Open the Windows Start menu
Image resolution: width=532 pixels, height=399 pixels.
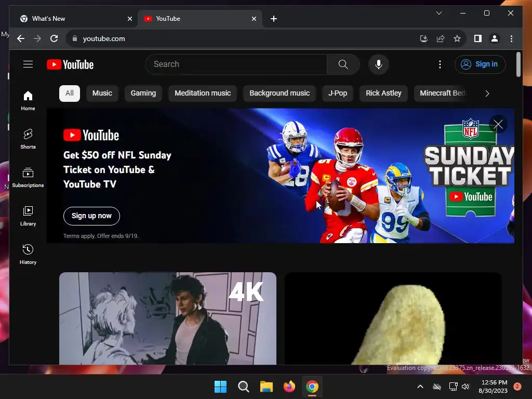click(x=220, y=387)
